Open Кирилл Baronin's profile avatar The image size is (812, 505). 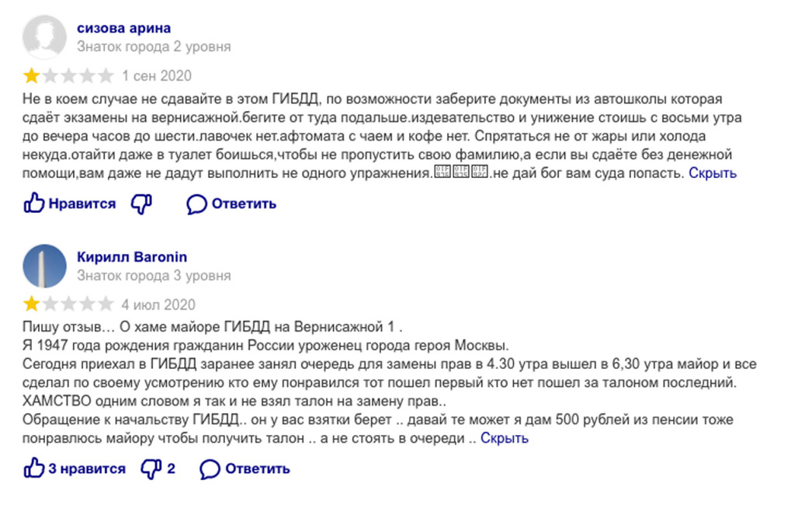click(x=45, y=266)
